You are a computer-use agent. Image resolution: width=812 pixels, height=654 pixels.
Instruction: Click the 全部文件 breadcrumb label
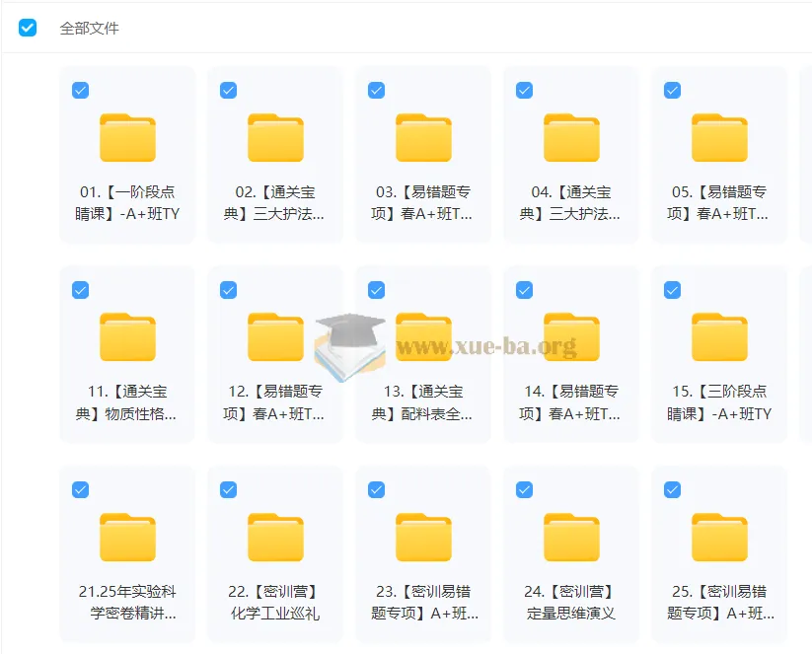89,29
